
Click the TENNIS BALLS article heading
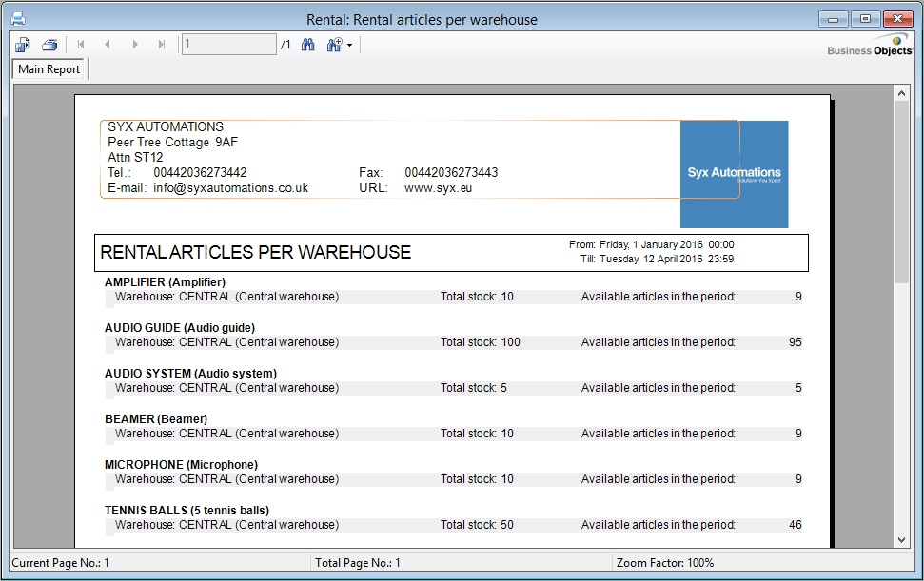[x=187, y=511]
